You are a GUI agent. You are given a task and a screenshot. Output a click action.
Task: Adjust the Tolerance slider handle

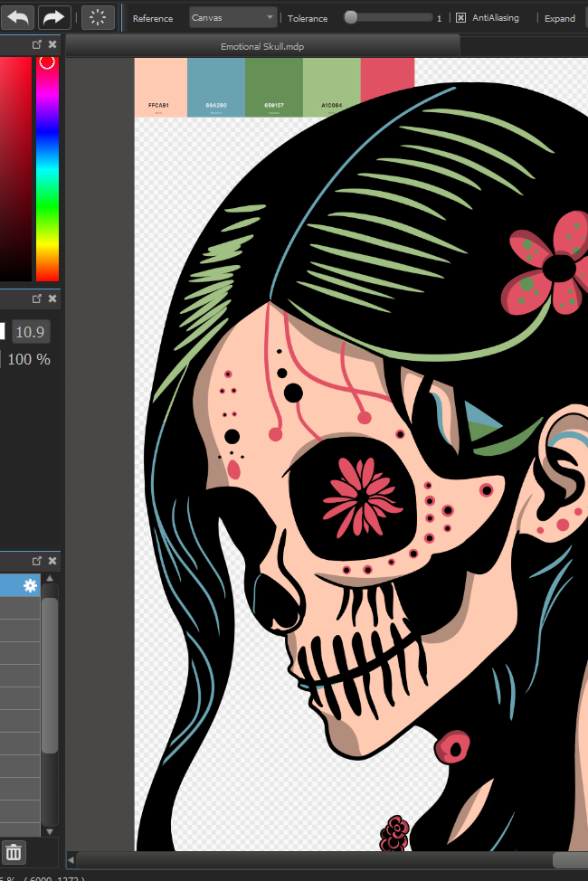point(351,17)
